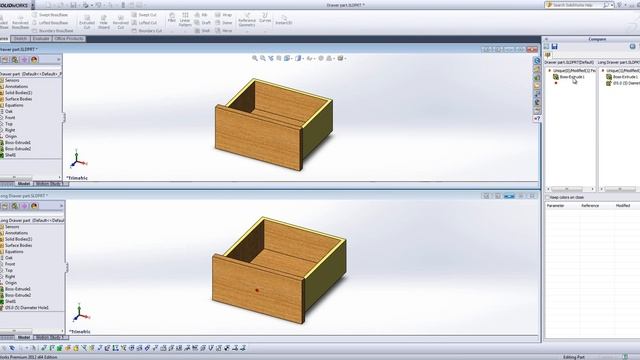Image resolution: width=640 pixels, height=360 pixels.
Task: Click Zoom to Fit in top viewport
Action: coord(255,58)
